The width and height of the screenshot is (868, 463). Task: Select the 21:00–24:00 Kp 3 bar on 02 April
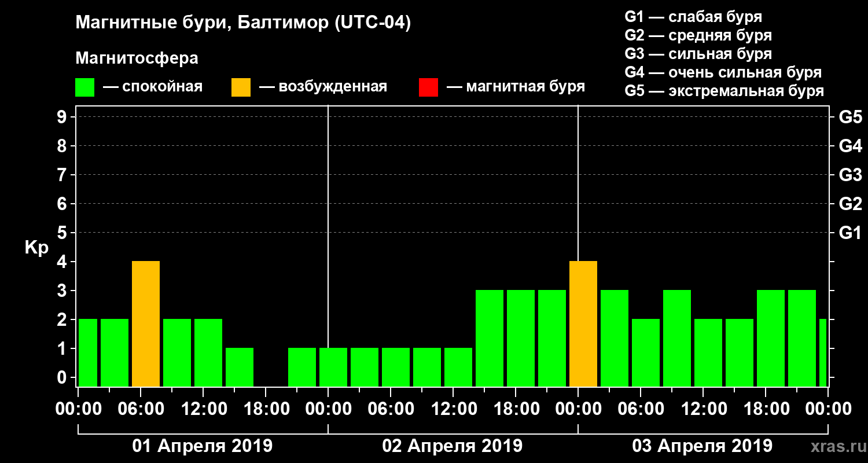tap(552, 339)
